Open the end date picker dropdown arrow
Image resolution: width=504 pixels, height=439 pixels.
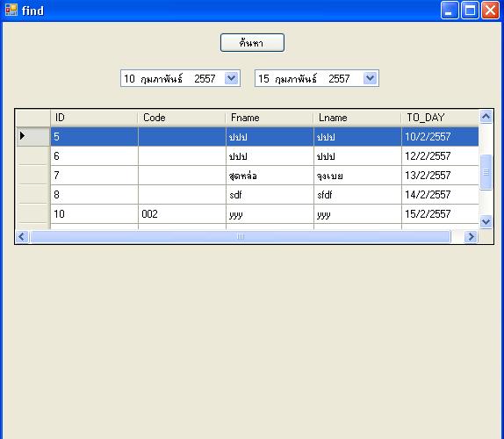coord(370,78)
